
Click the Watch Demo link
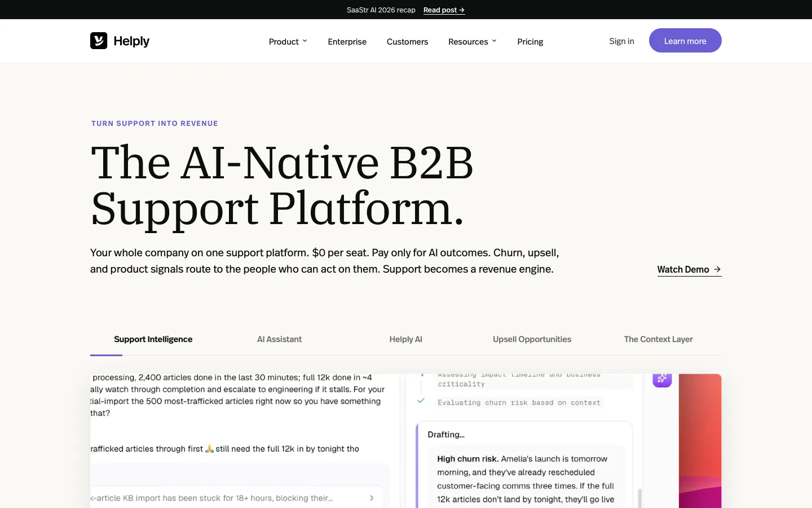(689, 270)
